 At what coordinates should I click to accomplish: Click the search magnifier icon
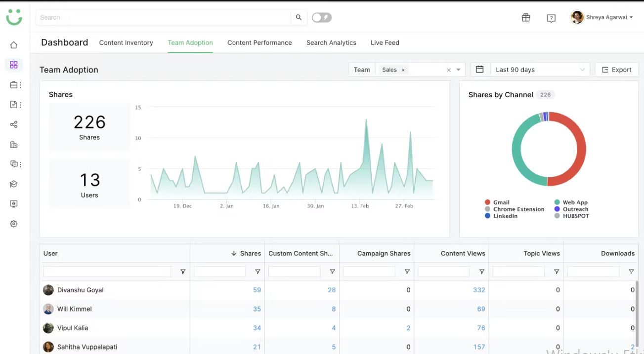point(299,17)
